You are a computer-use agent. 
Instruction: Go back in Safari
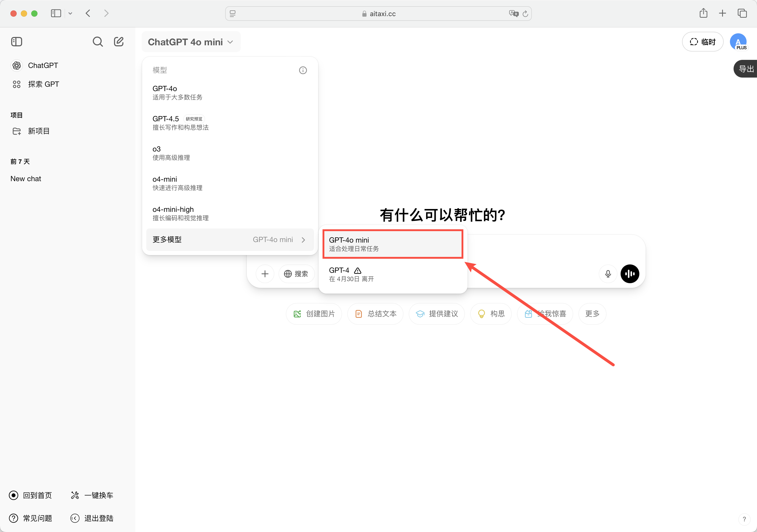coord(88,14)
